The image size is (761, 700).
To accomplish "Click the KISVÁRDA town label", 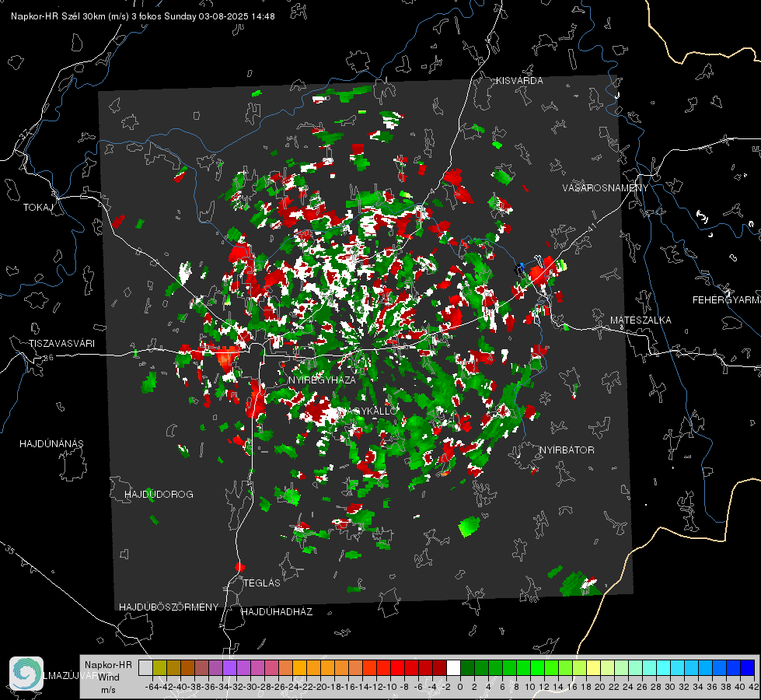I will coord(519,81).
